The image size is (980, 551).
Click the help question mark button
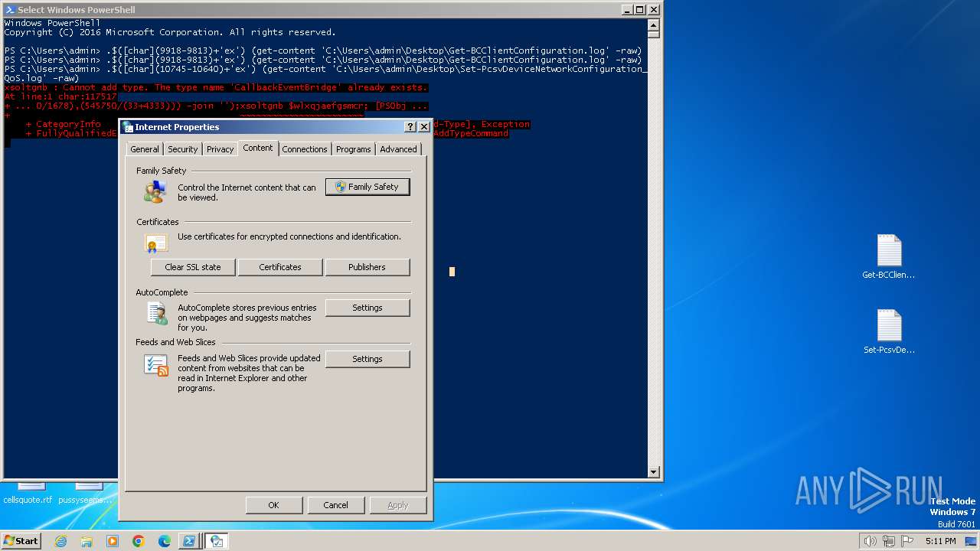coord(410,127)
